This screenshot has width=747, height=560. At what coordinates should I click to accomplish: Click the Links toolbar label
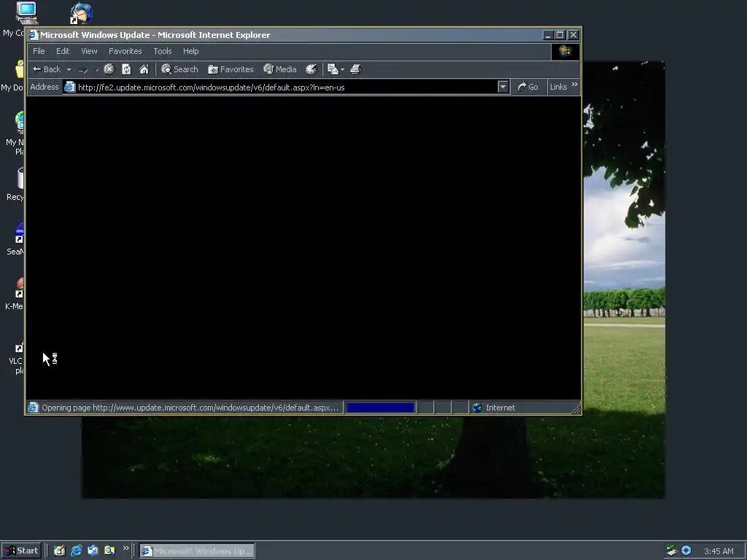[x=558, y=87]
